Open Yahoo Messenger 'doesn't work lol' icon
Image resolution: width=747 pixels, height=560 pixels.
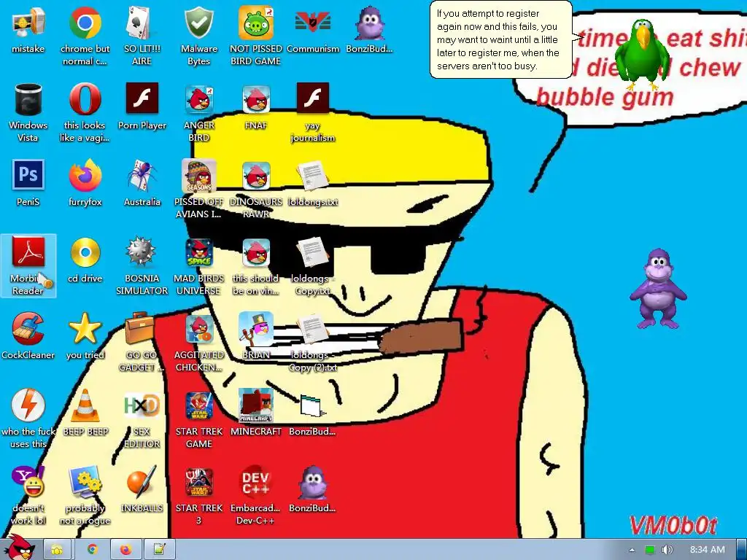point(28,496)
